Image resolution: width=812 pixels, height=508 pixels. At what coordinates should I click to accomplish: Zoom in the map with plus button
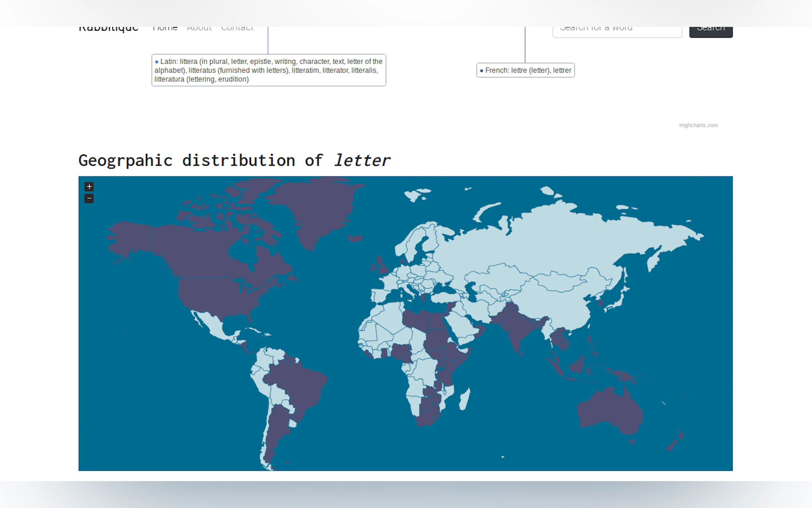pyautogui.click(x=89, y=187)
